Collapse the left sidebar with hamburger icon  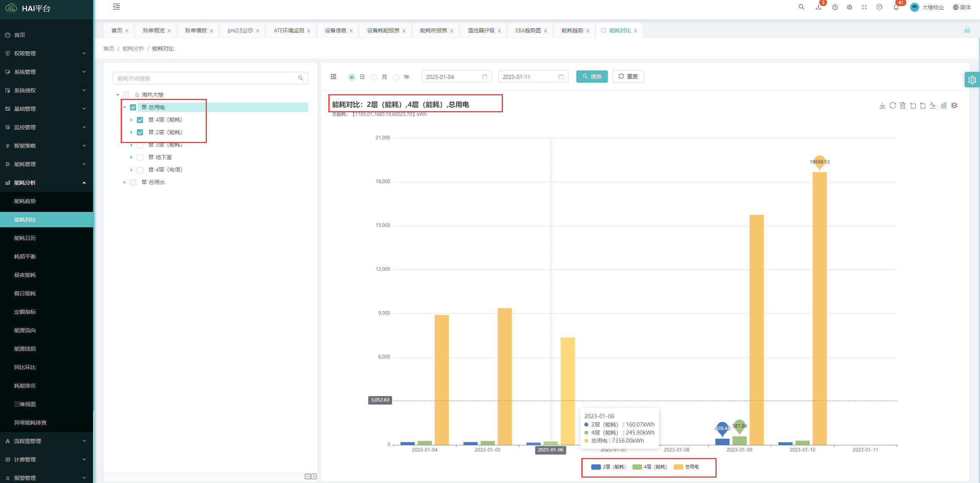pos(116,7)
